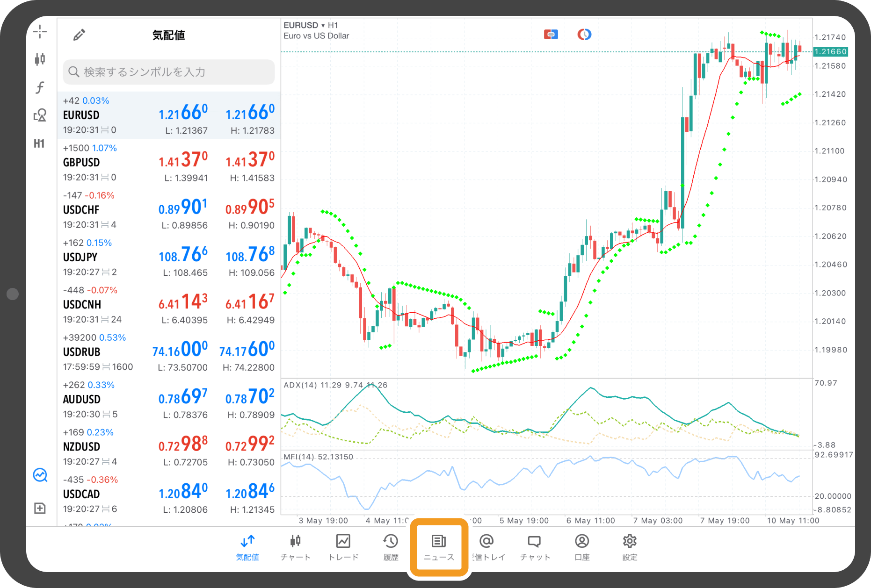The width and height of the screenshot is (871, 588).
Task: Toggle the red-blue one-click trading icon
Action: pyautogui.click(x=551, y=35)
